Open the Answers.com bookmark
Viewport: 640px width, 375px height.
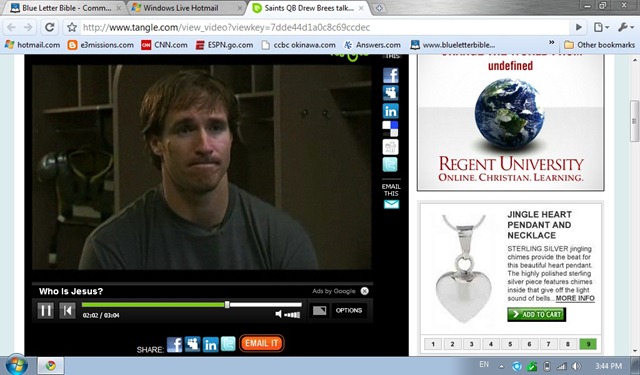[372, 45]
